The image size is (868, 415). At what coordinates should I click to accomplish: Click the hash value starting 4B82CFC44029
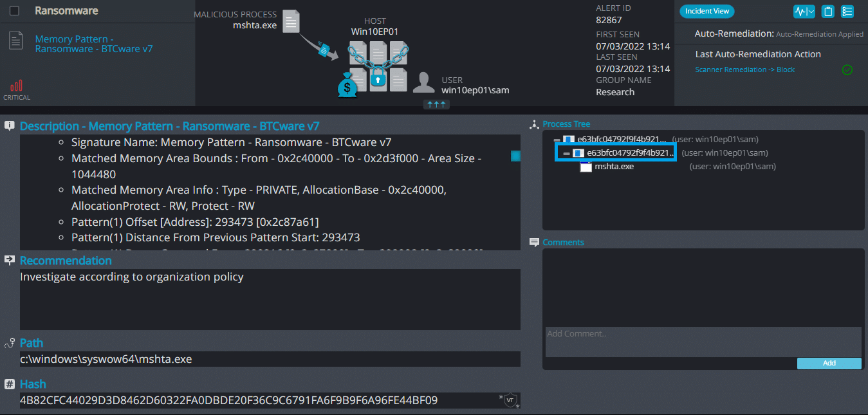coord(229,400)
